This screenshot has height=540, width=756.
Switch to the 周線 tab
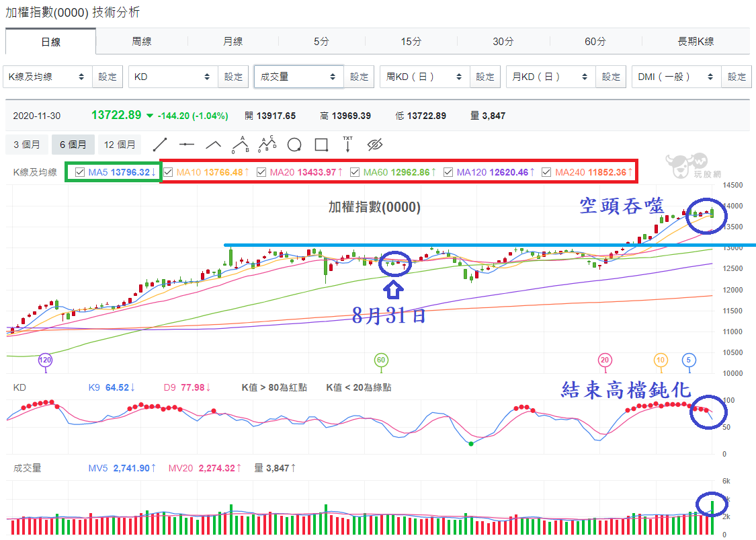click(142, 42)
